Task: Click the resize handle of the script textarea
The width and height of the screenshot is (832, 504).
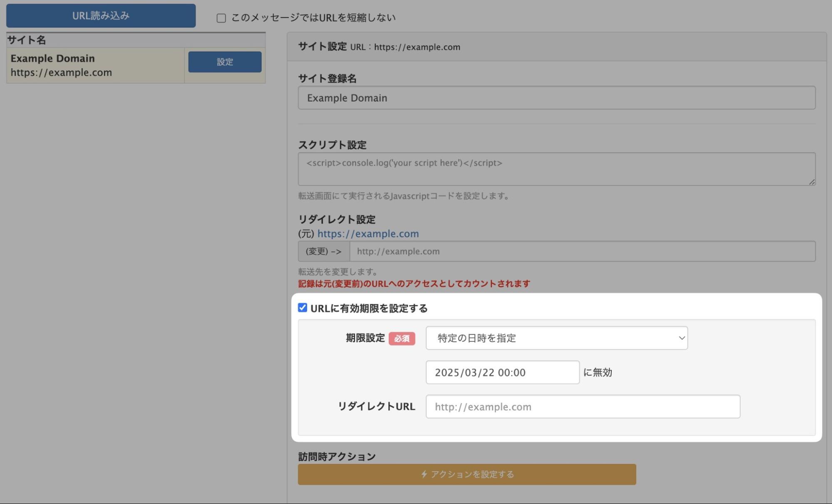Action: (x=812, y=182)
